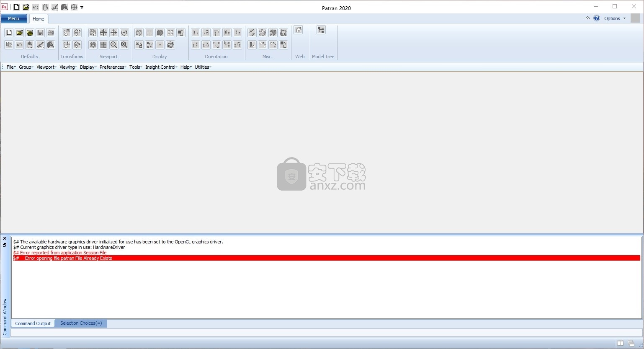Screen dimensions: 644x349
Task: Close the Command Window panel with X
Action: [x=5, y=238]
